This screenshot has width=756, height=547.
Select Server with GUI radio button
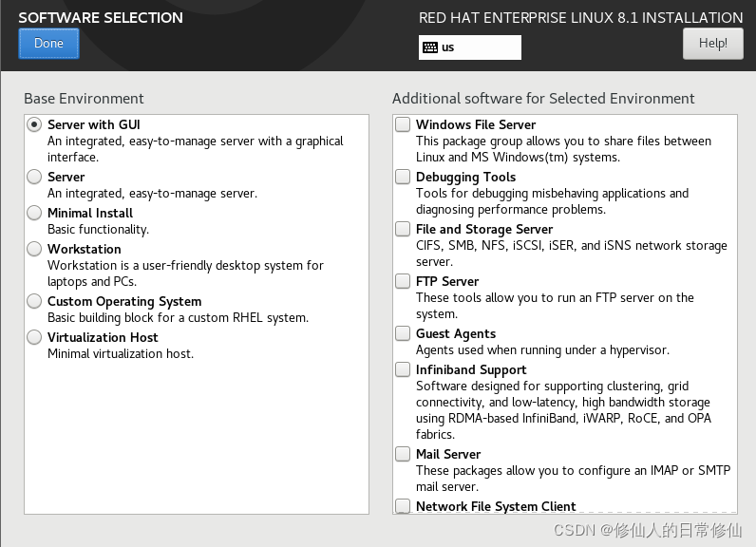pos(34,124)
